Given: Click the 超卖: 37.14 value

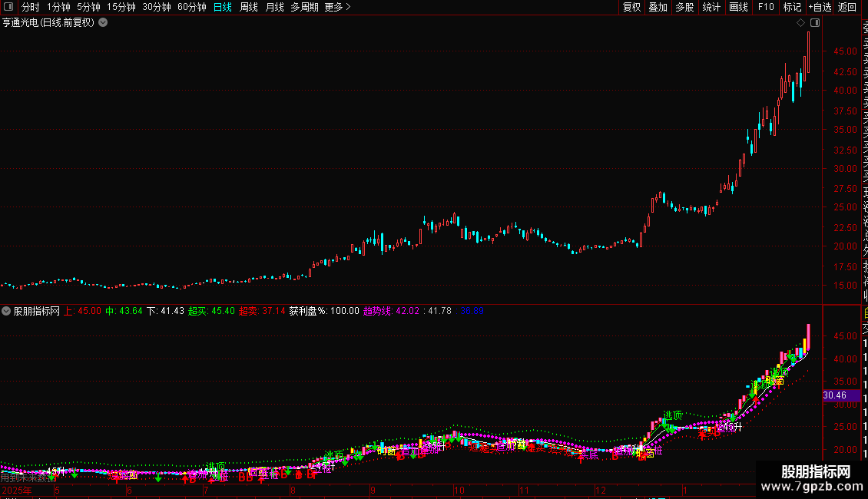Looking at the screenshot, I should [262, 311].
